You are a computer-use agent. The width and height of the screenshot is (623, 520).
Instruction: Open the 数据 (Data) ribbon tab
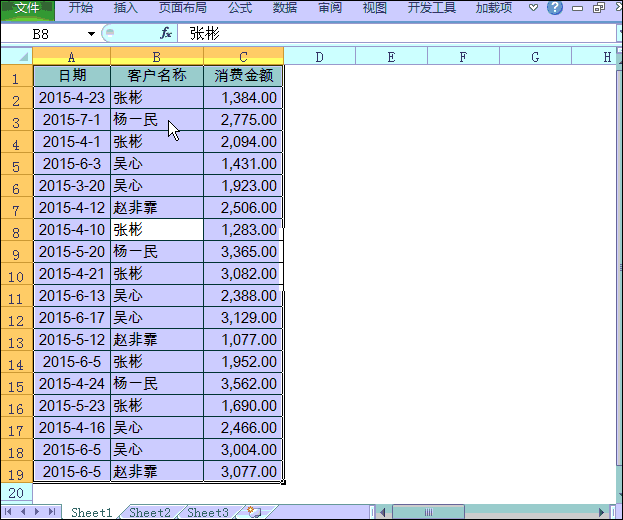pyautogui.click(x=285, y=8)
